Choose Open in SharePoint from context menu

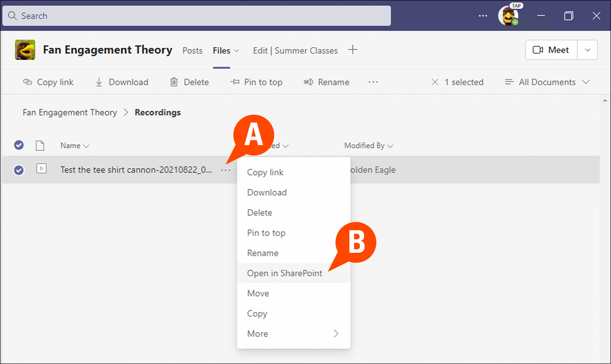pos(285,273)
